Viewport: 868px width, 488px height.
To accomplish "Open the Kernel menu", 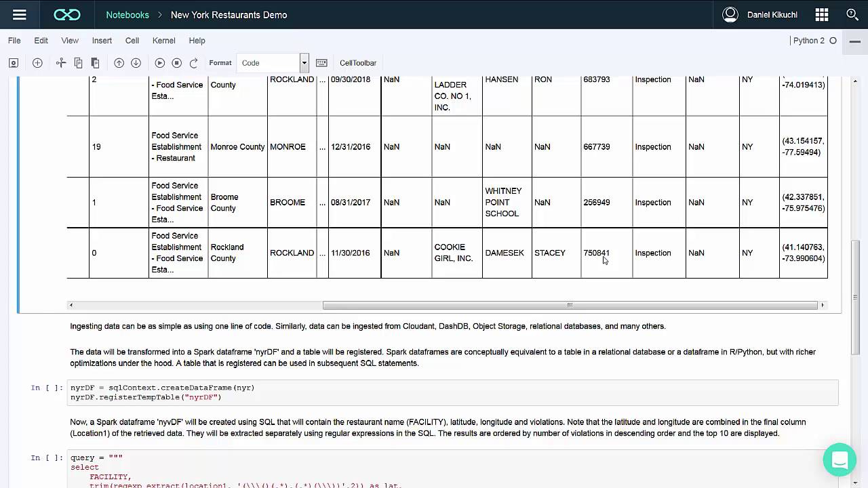I will tap(164, 41).
